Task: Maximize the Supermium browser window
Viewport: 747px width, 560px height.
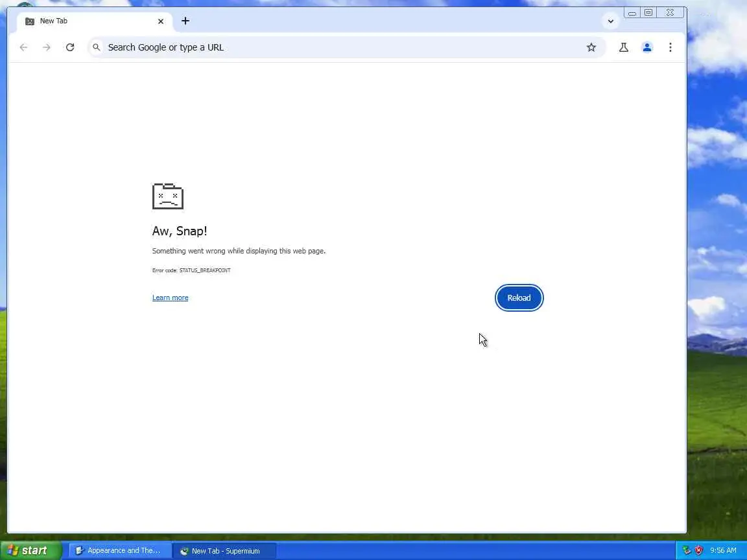Action: [648, 13]
